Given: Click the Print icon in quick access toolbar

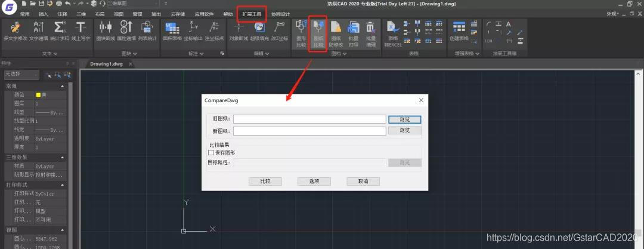Looking at the screenshot, I should 58,4.
